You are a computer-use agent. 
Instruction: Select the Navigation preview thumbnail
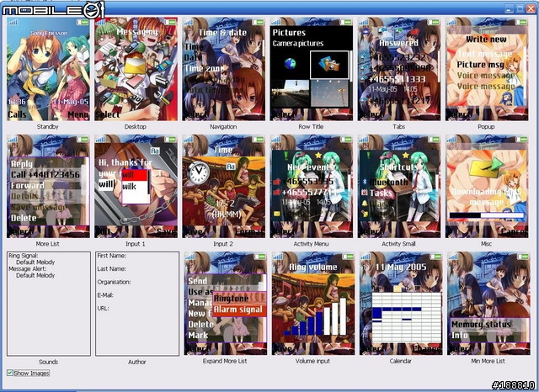224,69
